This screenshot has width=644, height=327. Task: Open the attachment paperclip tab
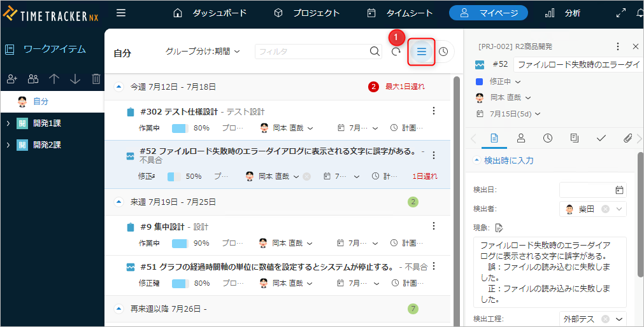tap(627, 138)
